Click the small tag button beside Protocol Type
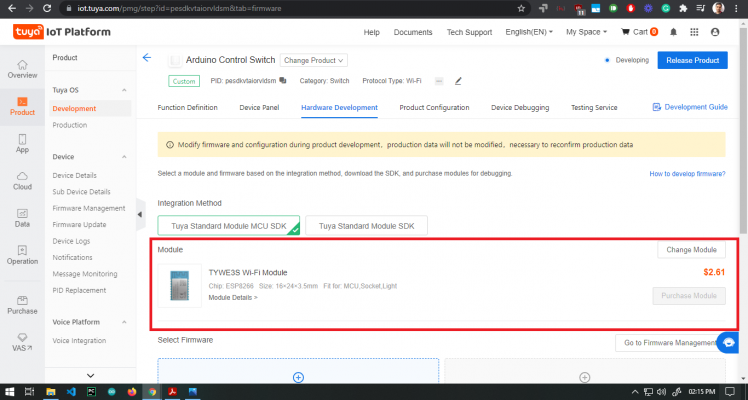The image size is (748, 400). (439, 81)
